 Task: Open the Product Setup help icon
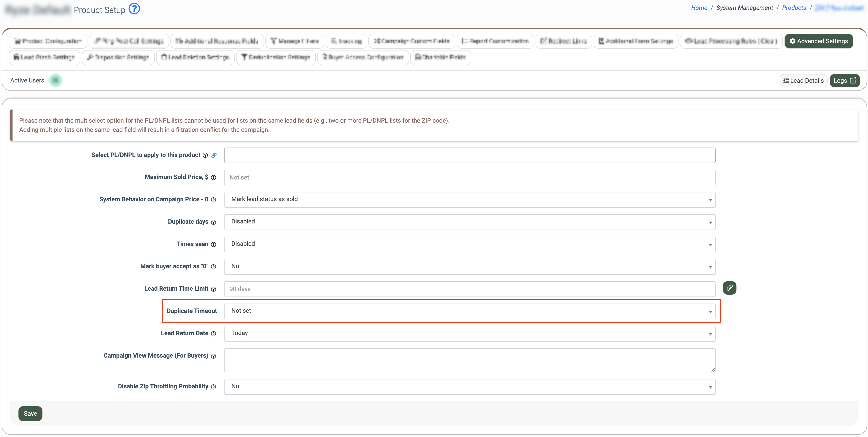point(134,9)
